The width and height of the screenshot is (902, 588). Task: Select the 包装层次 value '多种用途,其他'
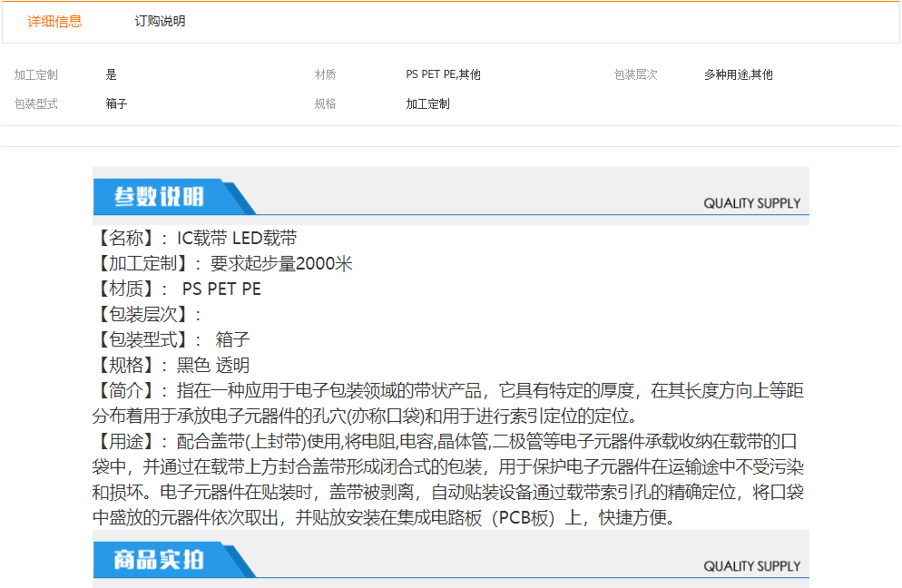click(x=738, y=74)
